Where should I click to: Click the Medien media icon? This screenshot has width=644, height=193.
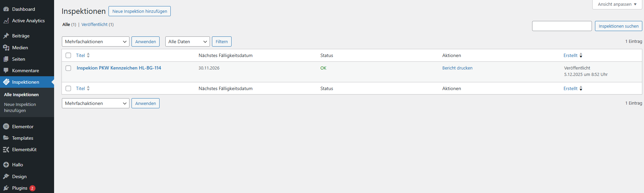tap(6, 48)
